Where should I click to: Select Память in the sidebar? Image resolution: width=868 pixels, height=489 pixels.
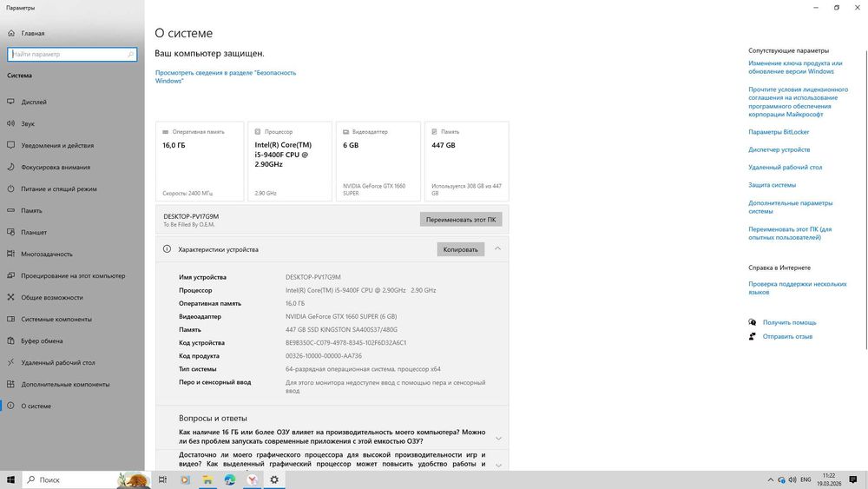coord(31,210)
